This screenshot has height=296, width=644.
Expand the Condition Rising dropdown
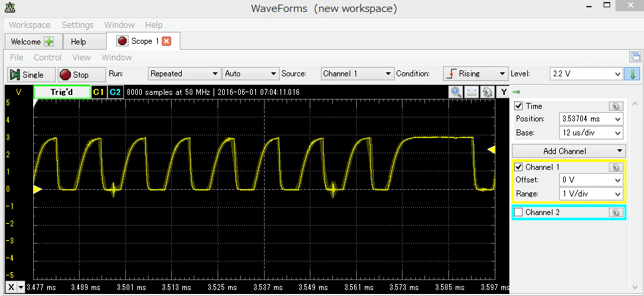[475, 74]
